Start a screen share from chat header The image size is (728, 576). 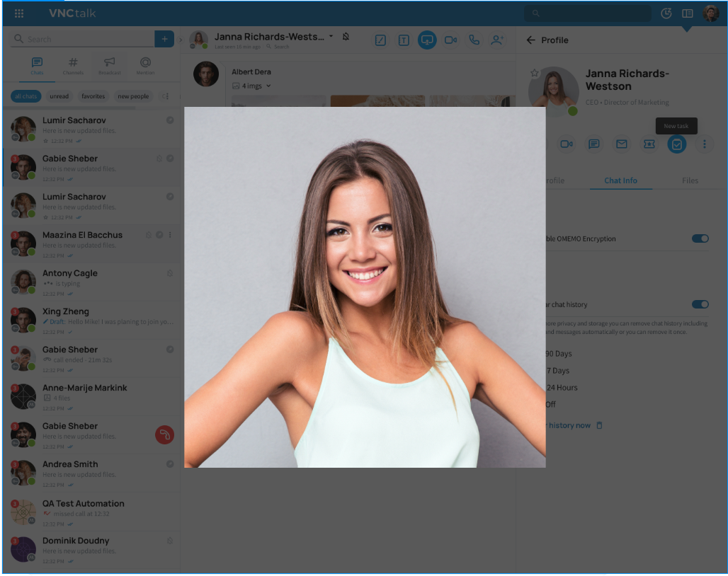tap(427, 40)
